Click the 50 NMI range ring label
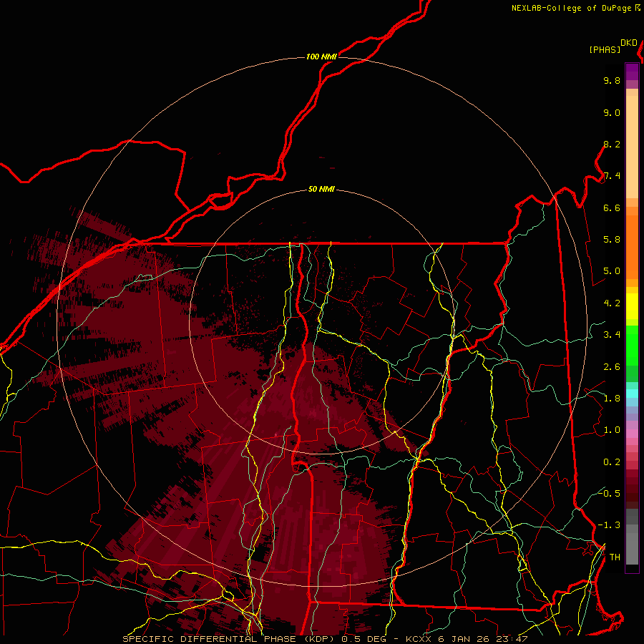The image size is (644, 644). click(x=321, y=190)
